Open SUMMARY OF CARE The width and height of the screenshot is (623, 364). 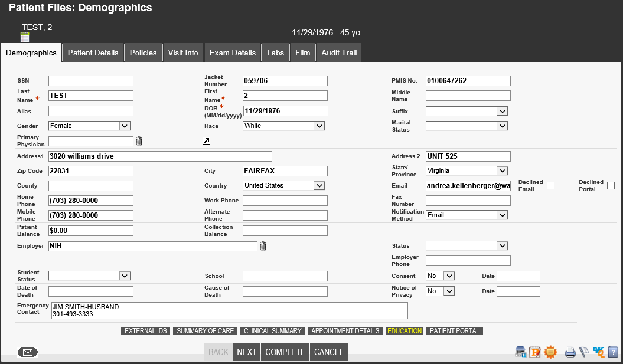205,330
